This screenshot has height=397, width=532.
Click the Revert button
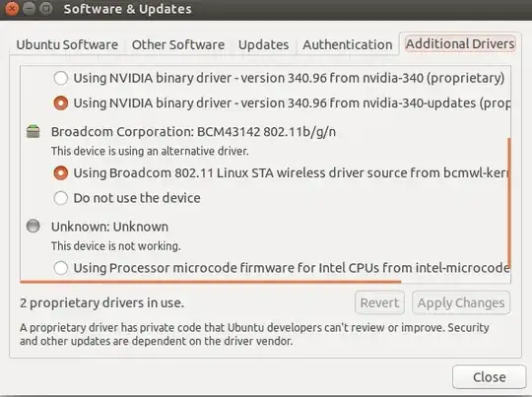(x=379, y=302)
